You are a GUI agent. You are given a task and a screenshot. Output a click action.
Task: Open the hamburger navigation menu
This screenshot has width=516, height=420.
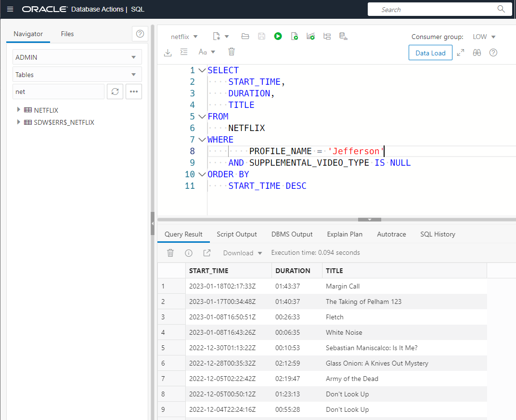[10, 9]
